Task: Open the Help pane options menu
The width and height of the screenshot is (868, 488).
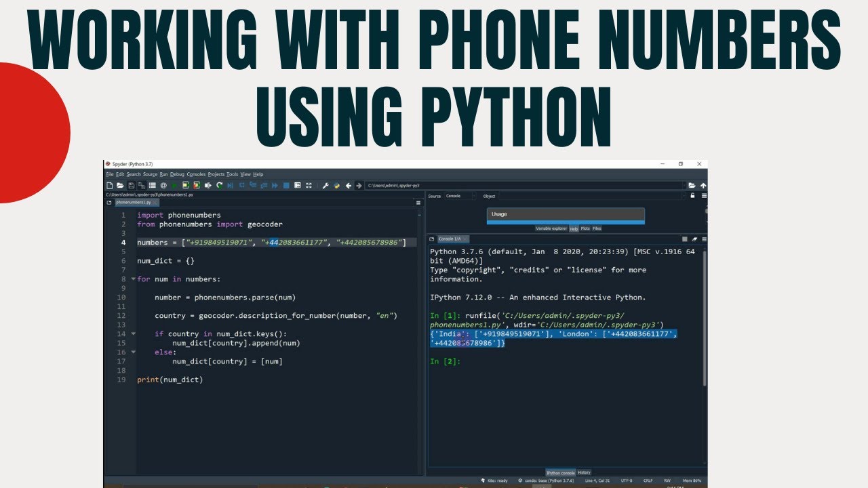Action: point(704,196)
